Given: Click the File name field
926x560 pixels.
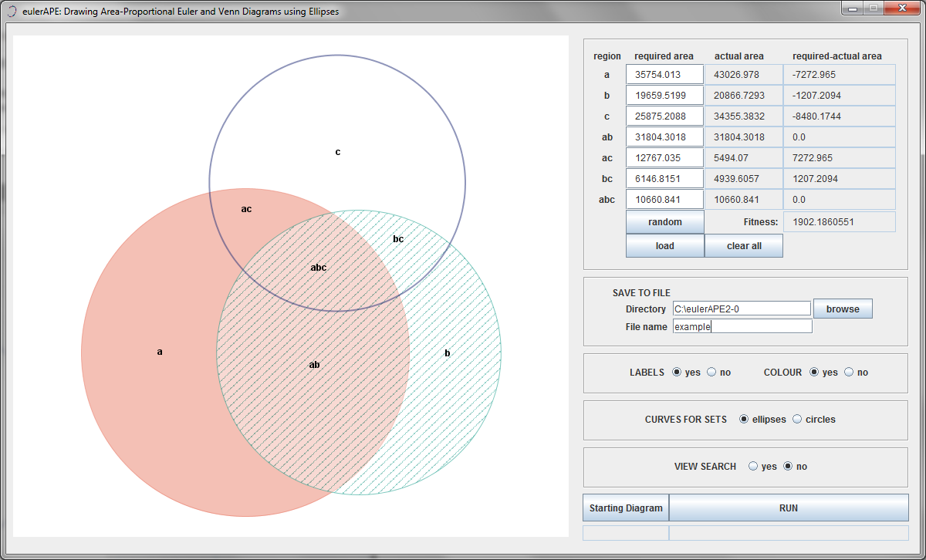Looking at the screenshot, I should [x=742, y=326].
